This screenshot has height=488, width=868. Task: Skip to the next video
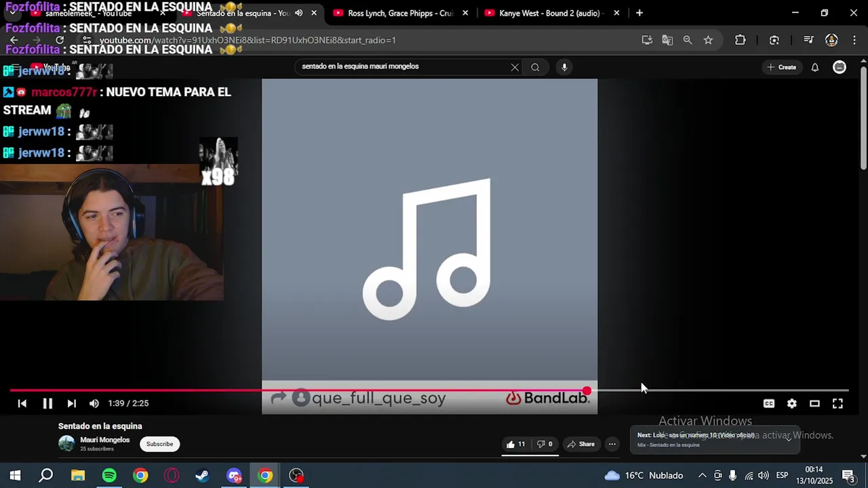pyautogui.click(x=71, y=403)
